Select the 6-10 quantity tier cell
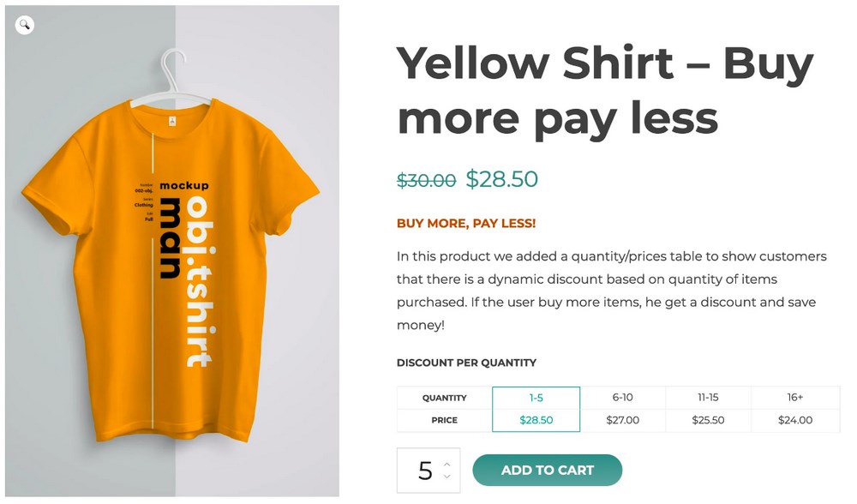 [x=622, y=398]
